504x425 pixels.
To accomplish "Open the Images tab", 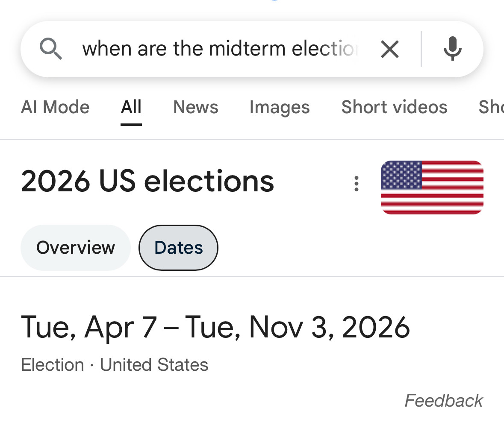I will tap(280, 108).
